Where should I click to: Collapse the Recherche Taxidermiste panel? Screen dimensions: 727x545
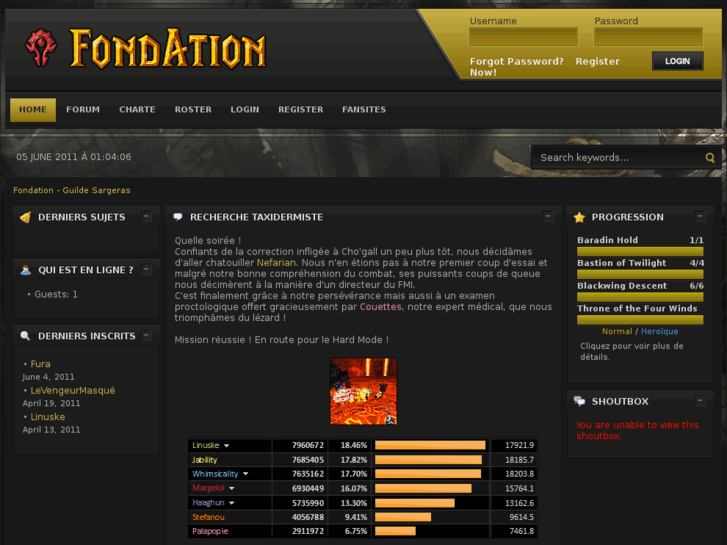click(548, 217)
